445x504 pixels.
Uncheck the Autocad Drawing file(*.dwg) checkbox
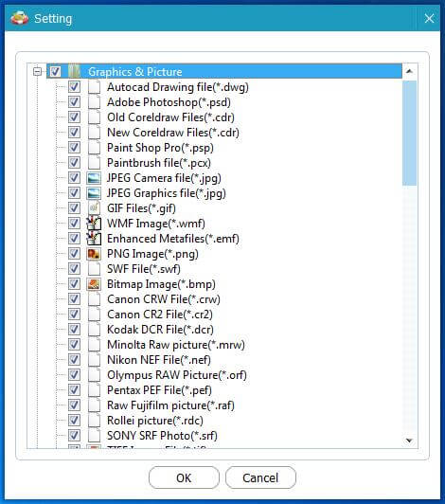pyautogui.click(x=74, y=86)
